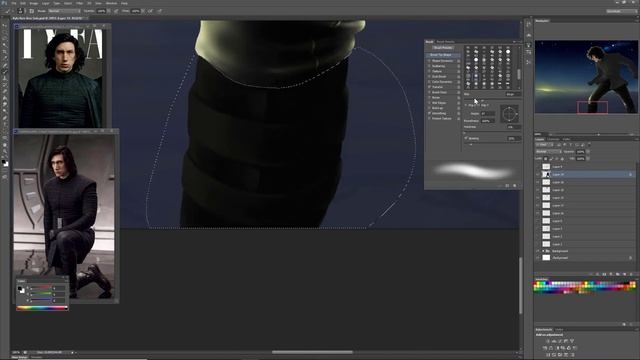Click the Roundness input field
The width and height of the screenshot is (640, 360).
point(488,121)
